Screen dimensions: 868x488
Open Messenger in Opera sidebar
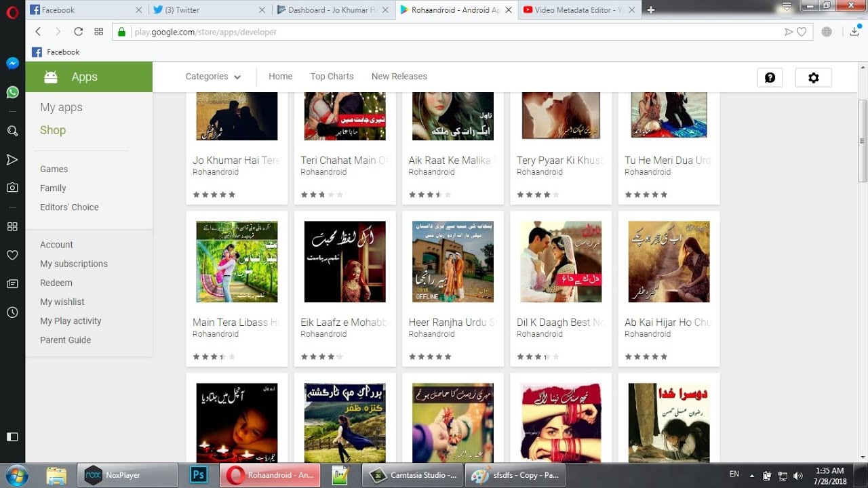tap(12, 63)
